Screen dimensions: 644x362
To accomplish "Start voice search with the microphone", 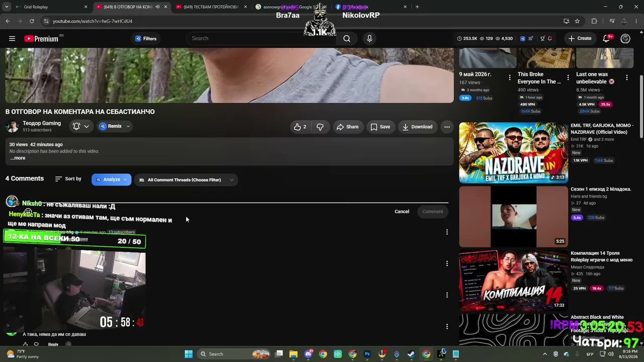I will click(370, 39).
